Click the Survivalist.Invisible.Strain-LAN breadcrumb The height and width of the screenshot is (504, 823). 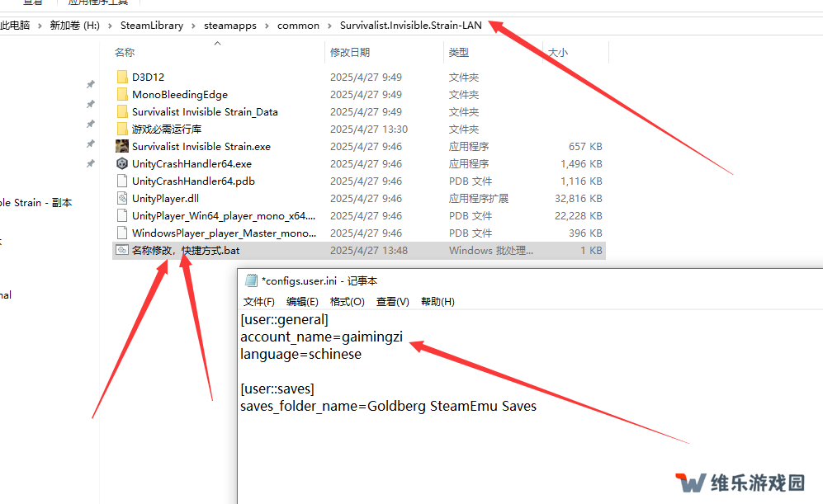point(411,26)
